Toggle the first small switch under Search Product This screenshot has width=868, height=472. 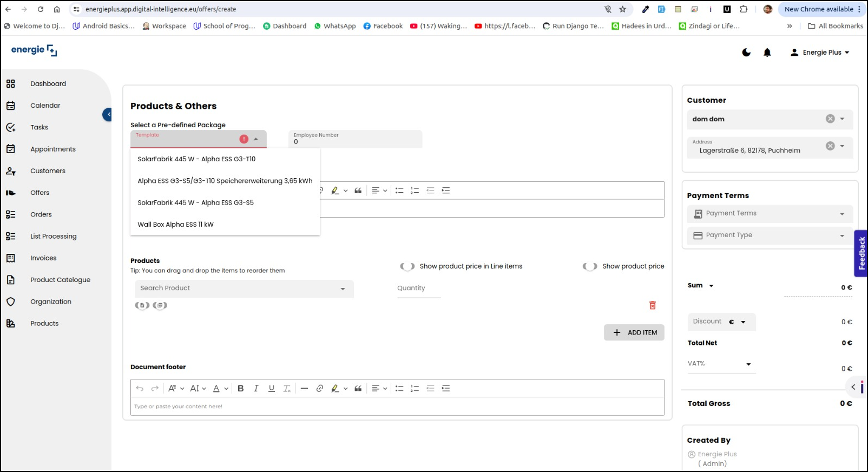point(142,305)
